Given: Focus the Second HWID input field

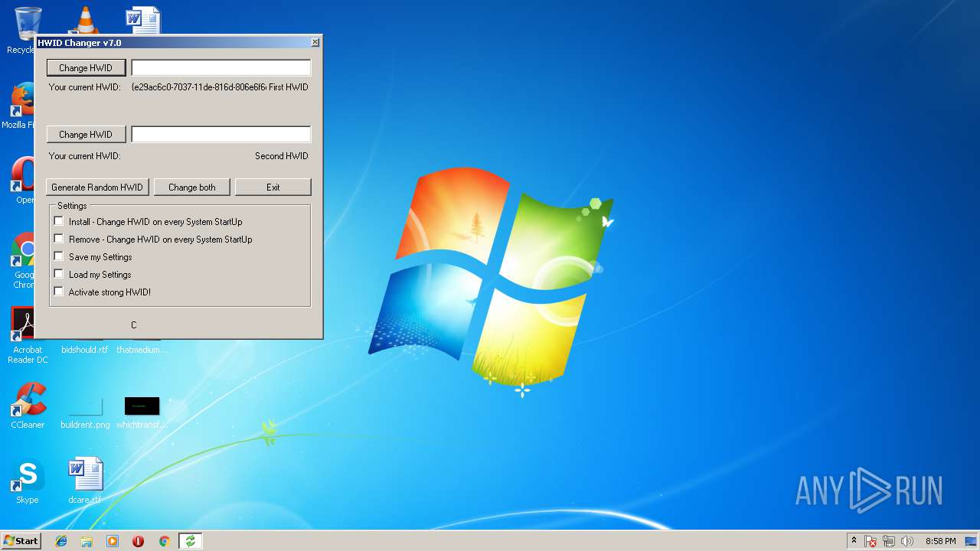Looking at the screenshot, I should tap(221, 135).
